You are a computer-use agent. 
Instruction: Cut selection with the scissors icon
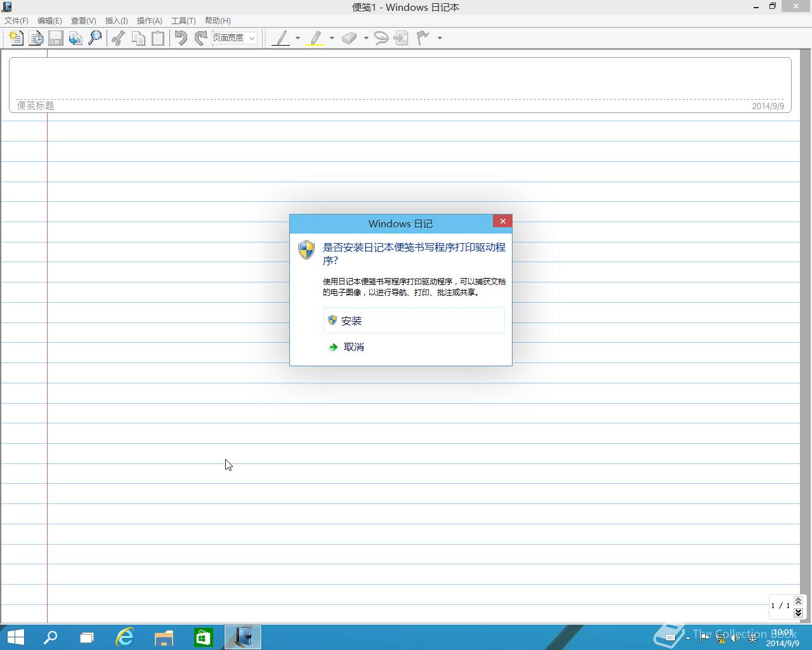(118, 38)
